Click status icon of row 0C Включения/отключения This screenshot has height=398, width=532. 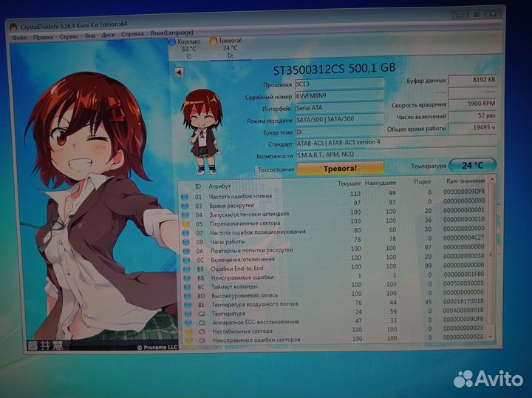[187, 260]
